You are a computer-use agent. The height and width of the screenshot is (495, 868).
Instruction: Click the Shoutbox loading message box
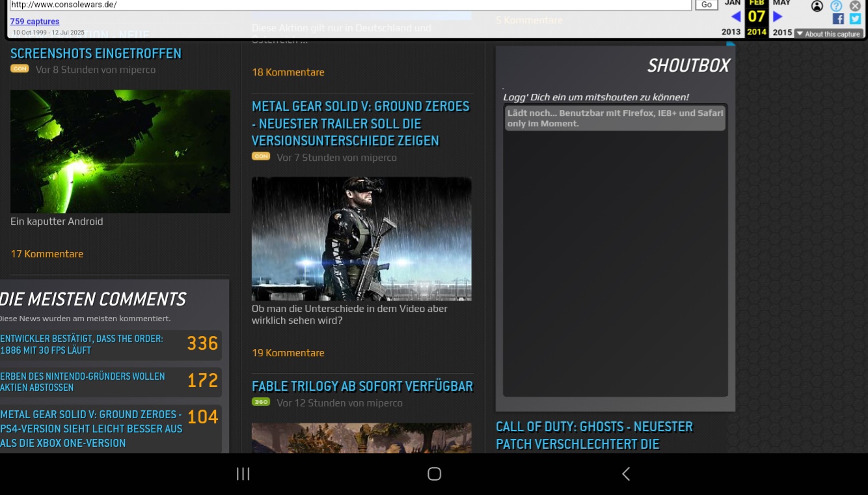(x=615, y=118)
